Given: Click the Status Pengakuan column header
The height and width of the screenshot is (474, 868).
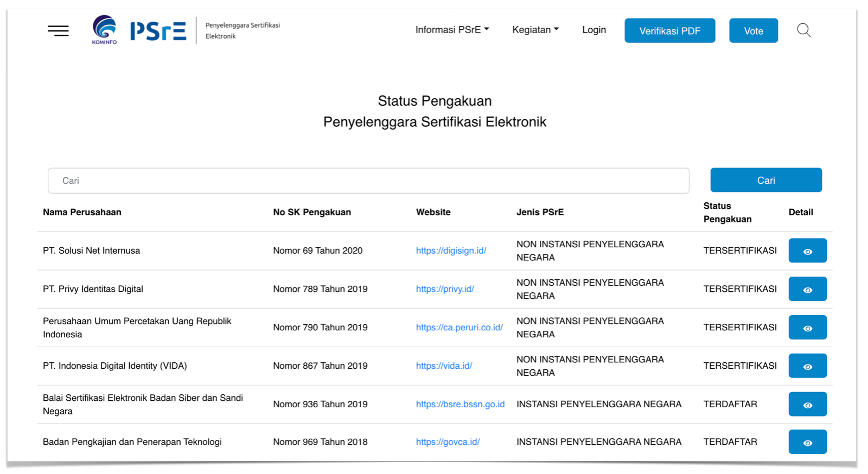Looking at the screenshot, I should pyautogui.click(x=727, y=213).
